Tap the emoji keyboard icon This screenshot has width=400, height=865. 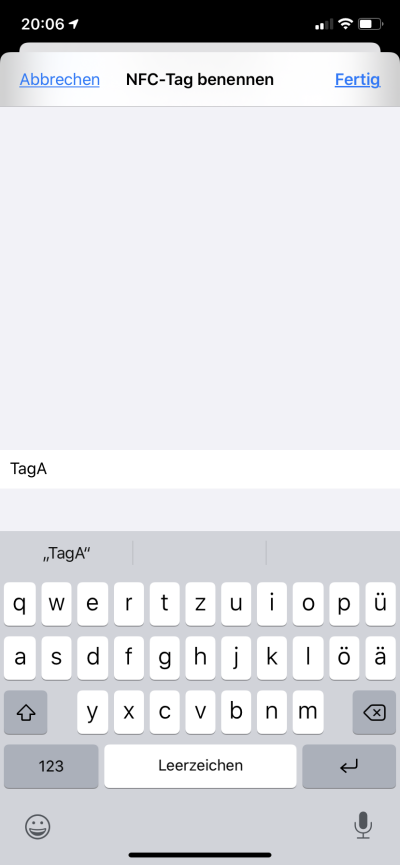coord(38,826)
